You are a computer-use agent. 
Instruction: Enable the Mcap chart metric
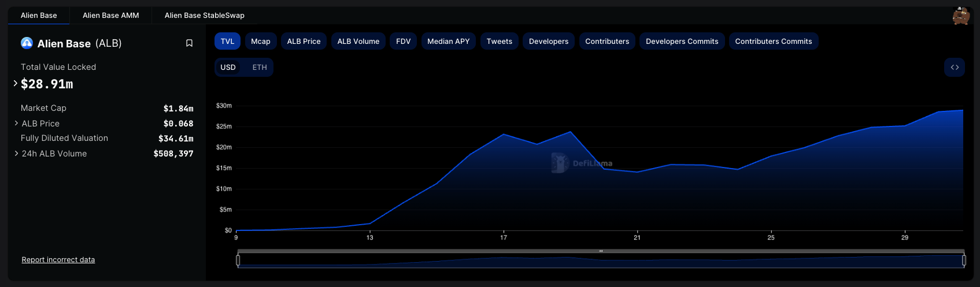[260, 42]
